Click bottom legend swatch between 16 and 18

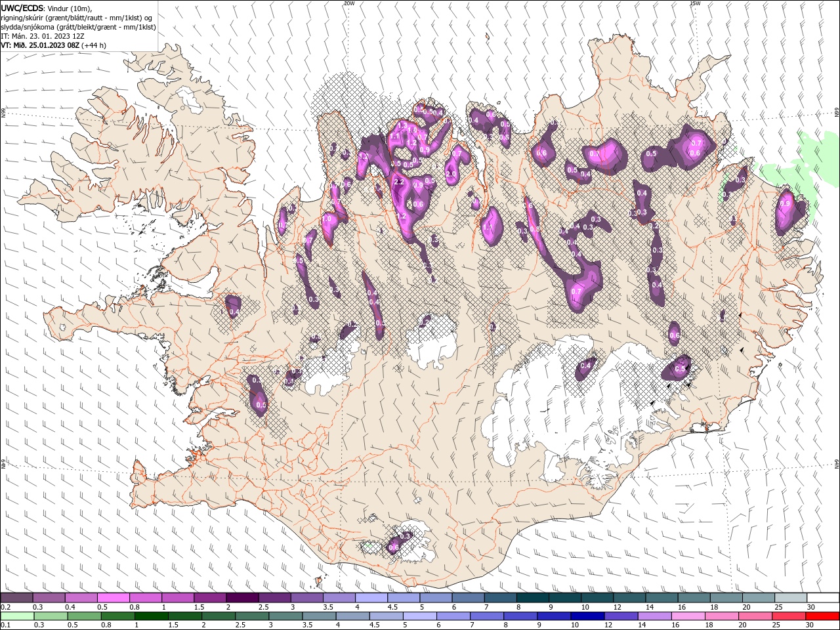point(686,616)
